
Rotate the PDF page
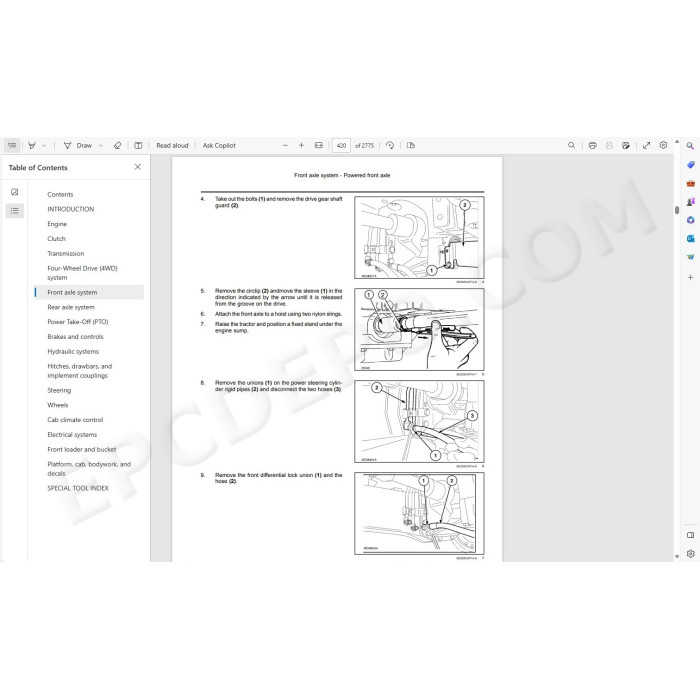tap(390, 146)
